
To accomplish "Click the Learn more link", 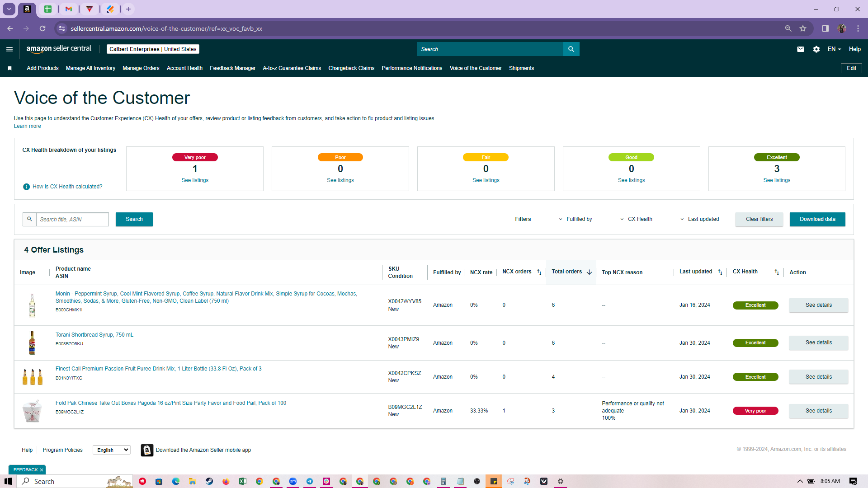I will pyautogui.click(x=27, y=126).
